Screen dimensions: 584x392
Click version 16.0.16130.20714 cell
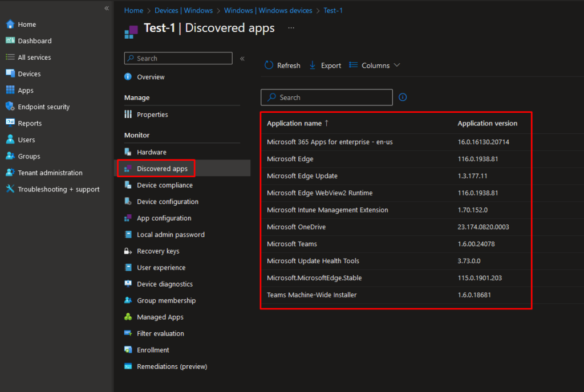coord(483,142)
